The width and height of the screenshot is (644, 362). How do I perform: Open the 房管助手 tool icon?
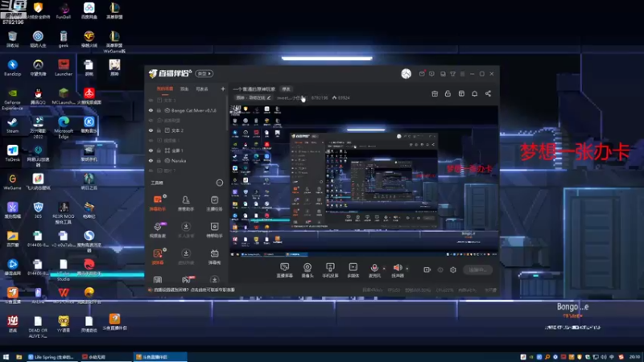(186, 203)
